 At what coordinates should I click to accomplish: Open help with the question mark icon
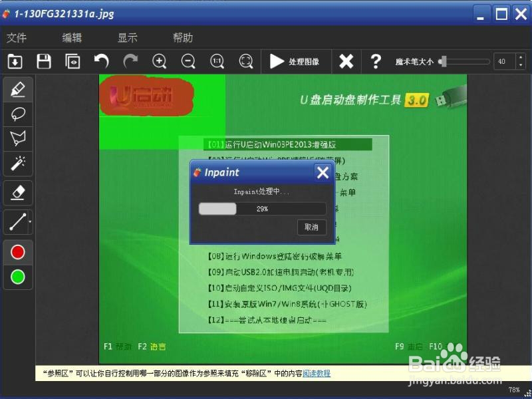376,61
